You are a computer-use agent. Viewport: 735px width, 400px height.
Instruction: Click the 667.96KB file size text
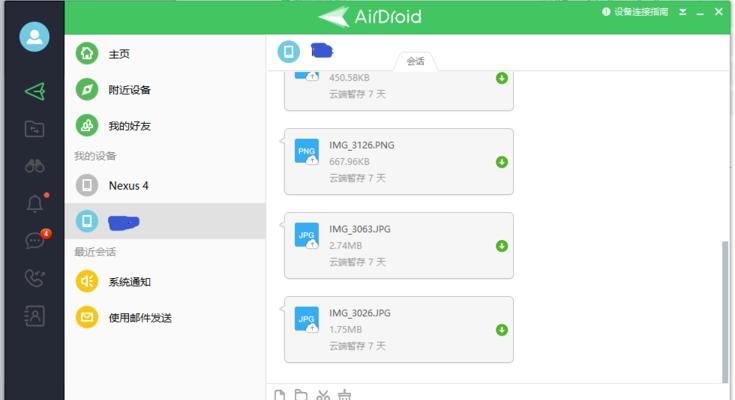[349, 162]
